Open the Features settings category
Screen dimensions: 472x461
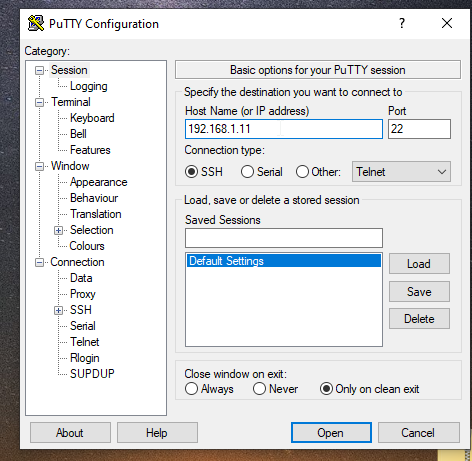pyautogui.click(x=90, y=150)
